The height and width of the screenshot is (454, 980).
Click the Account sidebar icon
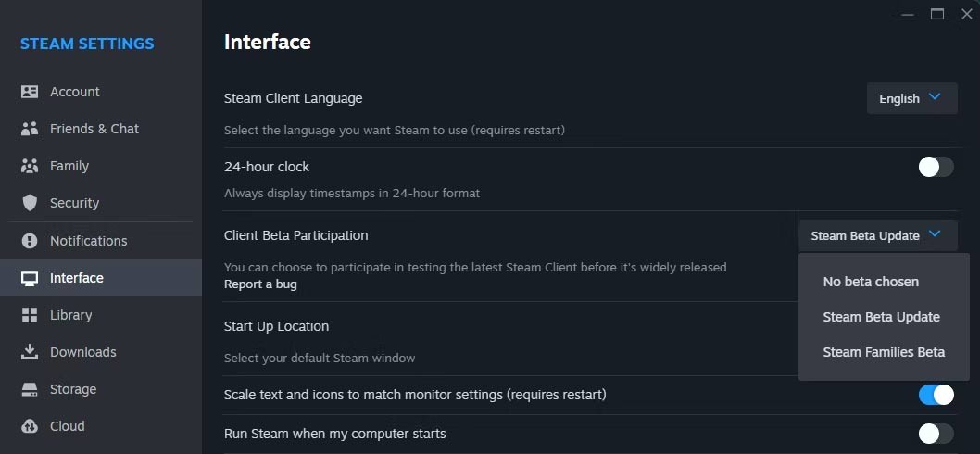[30, 92]
